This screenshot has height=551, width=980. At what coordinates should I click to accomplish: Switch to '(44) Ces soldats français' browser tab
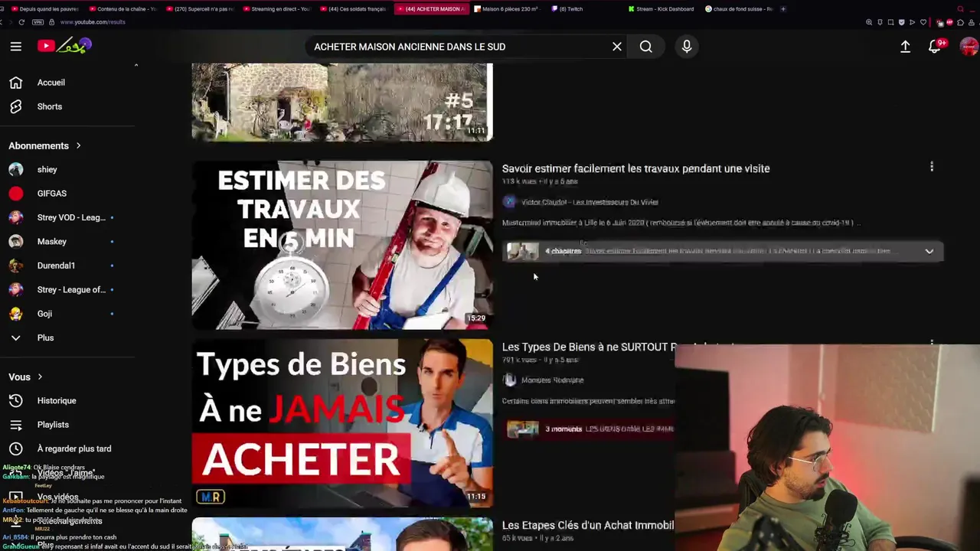click(353, 9)
